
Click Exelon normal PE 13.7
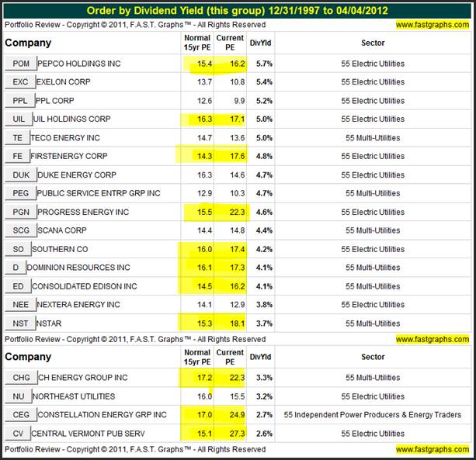pyautogui.click(x=204, y=82)
